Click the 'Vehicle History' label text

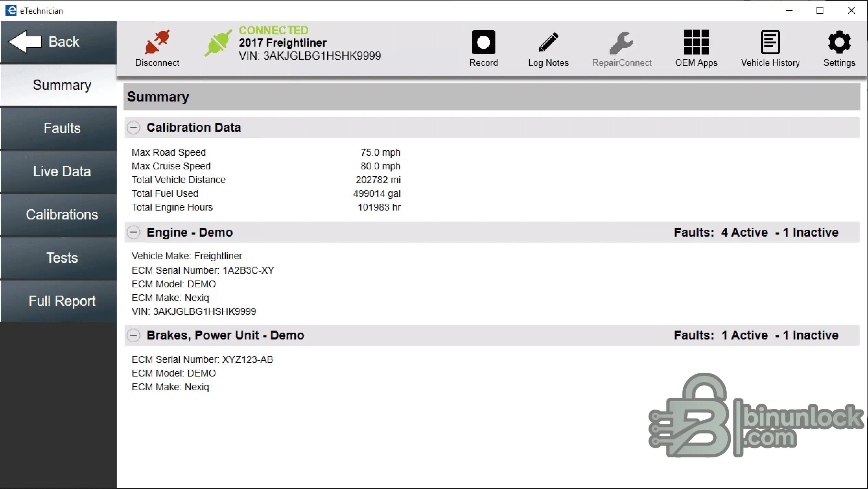[770, 63]
